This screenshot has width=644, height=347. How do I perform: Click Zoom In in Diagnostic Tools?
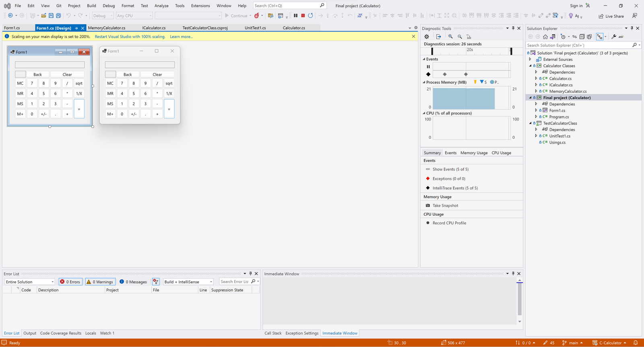coord(450,37)
